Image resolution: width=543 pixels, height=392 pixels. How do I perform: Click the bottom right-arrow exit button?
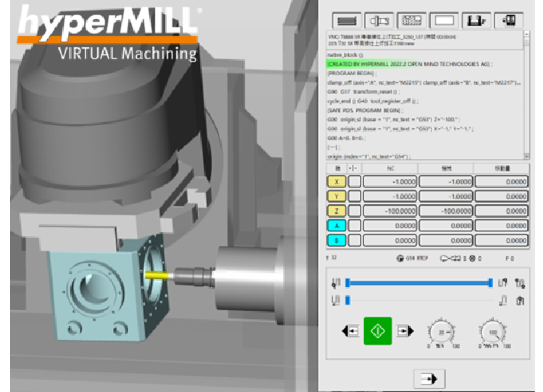pyautogui.click(x=428, y=378)
